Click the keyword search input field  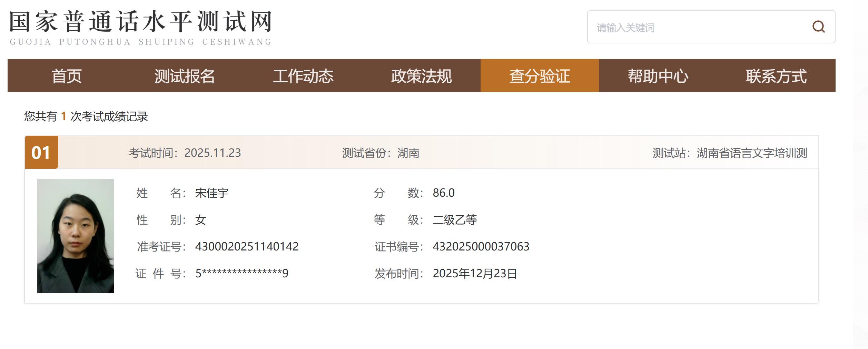pos(697,27)
